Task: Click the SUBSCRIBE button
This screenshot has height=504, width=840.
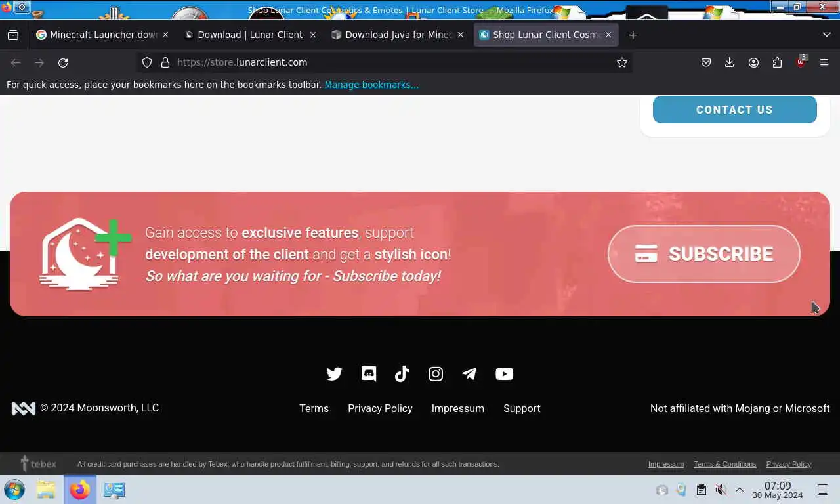Action: (x=704, y=254)
